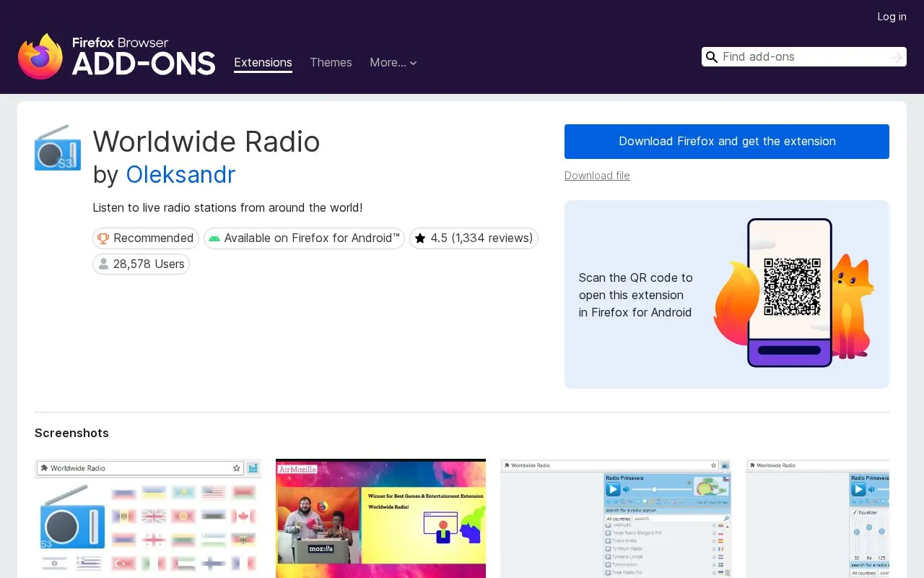This screenshot has width=924, height=578.
Task: Click the Firefox Browser Add-ons logo
Action: [x=117, y=56]
